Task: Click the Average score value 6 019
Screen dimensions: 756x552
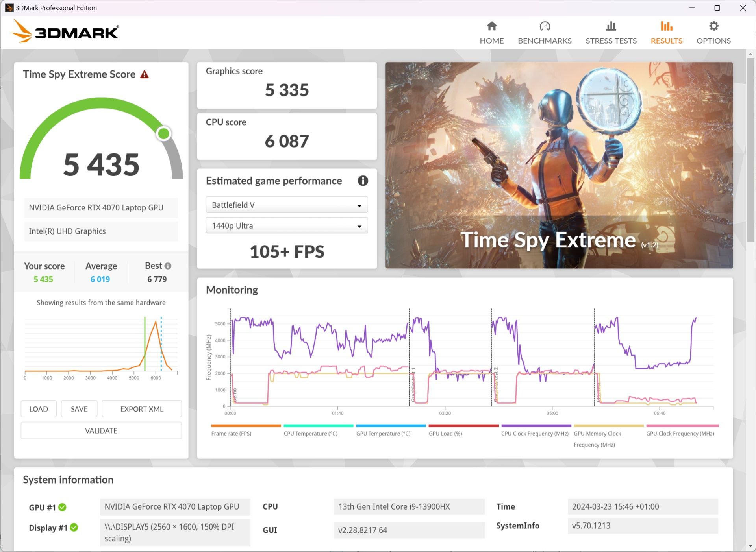Action: coord(100,279)
